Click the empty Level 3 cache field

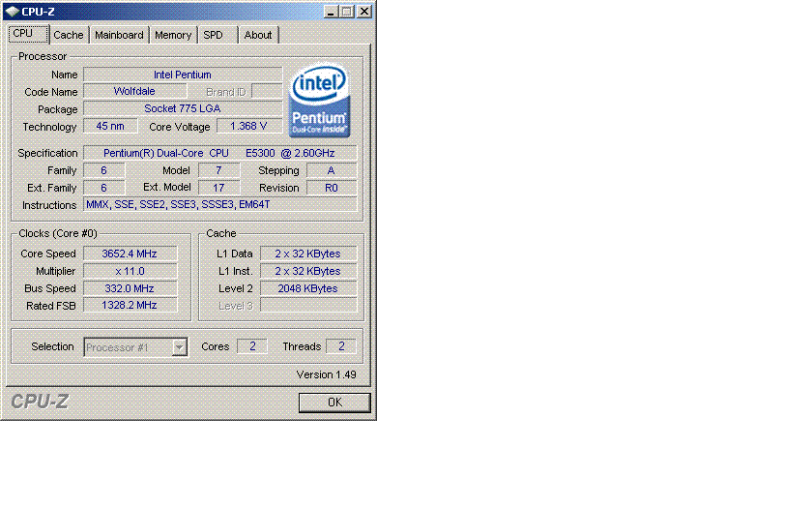click(x=308, y=306)
